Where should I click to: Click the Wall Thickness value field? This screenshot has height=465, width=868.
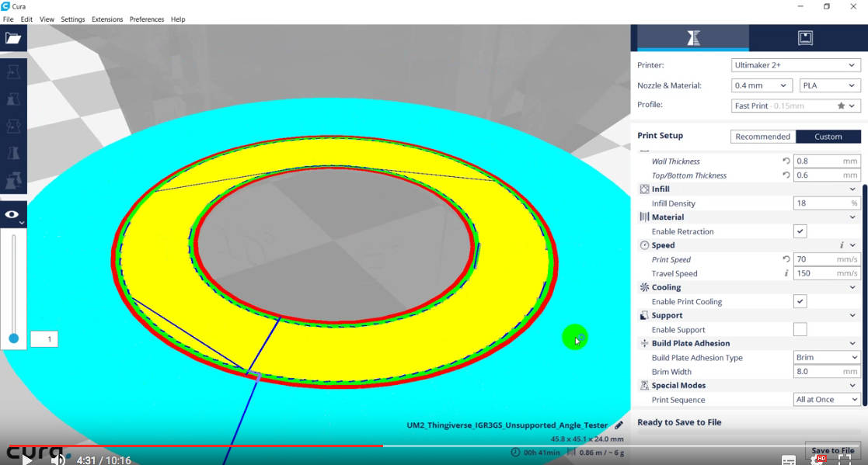[x=827, y=161]
